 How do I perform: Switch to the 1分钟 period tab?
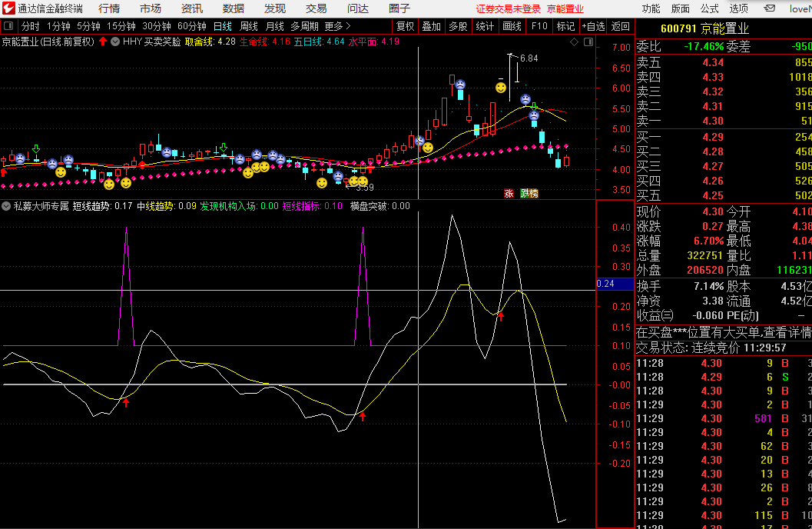pyautogui.click(x=58, y=26)
